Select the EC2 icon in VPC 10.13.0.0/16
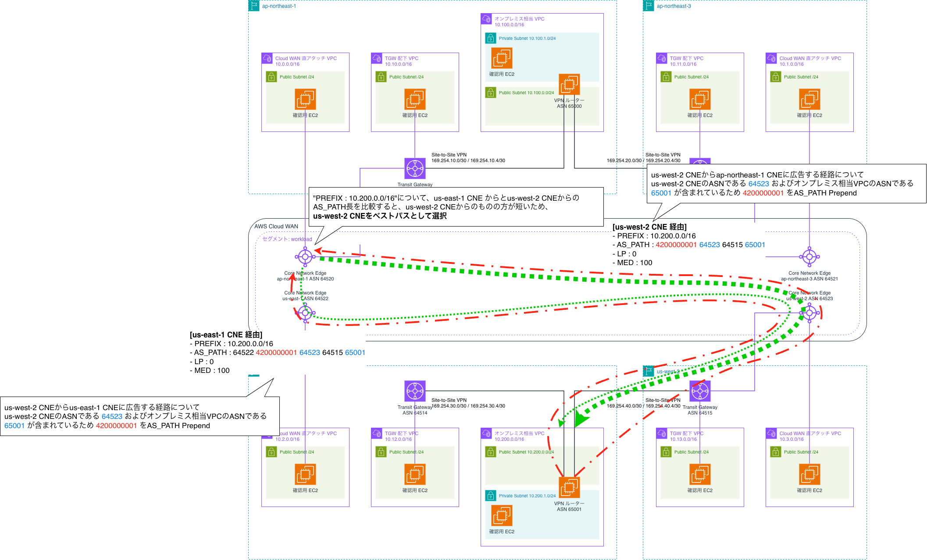Image resolution: width=927 pixels, height=560 pixels. [x=700, y=475]
